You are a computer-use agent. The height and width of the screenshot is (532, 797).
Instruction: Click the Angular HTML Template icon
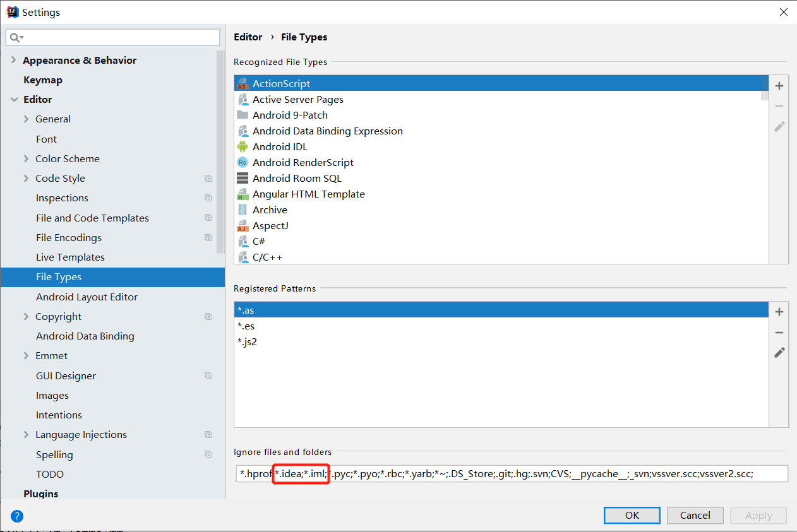coord(243,194)
